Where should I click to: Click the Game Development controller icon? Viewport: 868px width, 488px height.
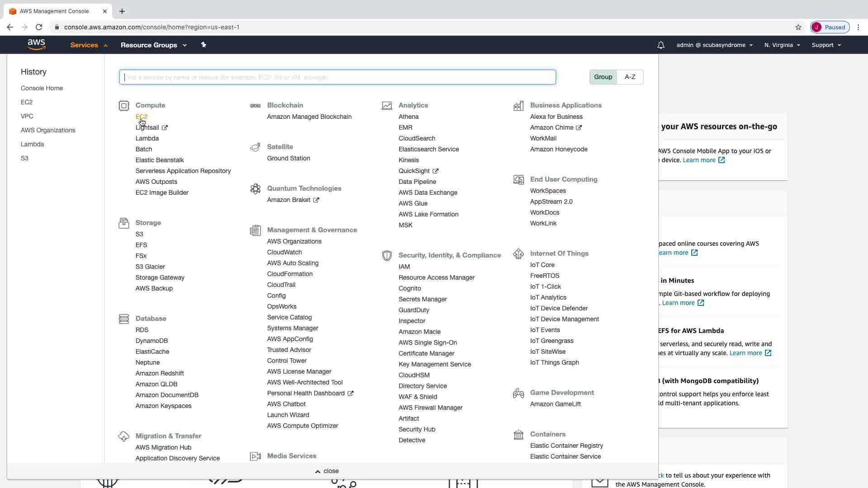518,393
